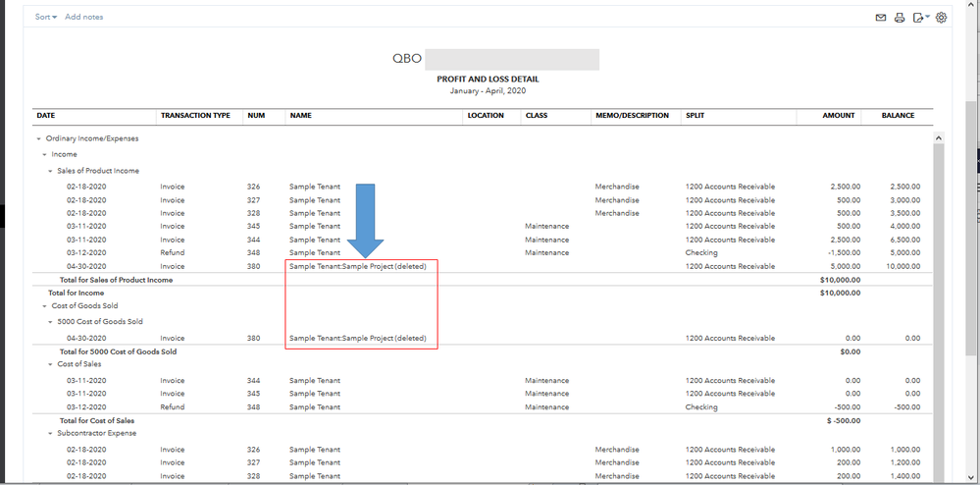This screenshot has height=485, width=980.
Task: Collapse the Cost of Goods Sold section
Action: [44, 306]
